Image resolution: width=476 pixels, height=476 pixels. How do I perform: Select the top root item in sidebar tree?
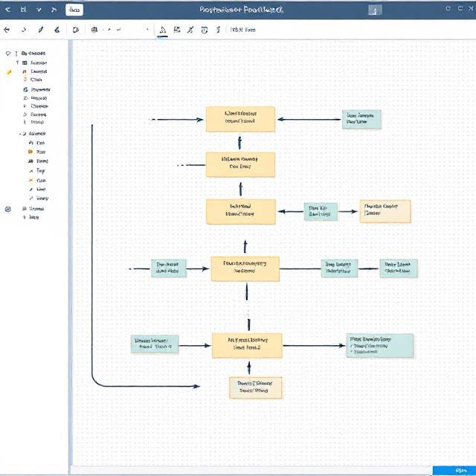[x=33, y=54]
